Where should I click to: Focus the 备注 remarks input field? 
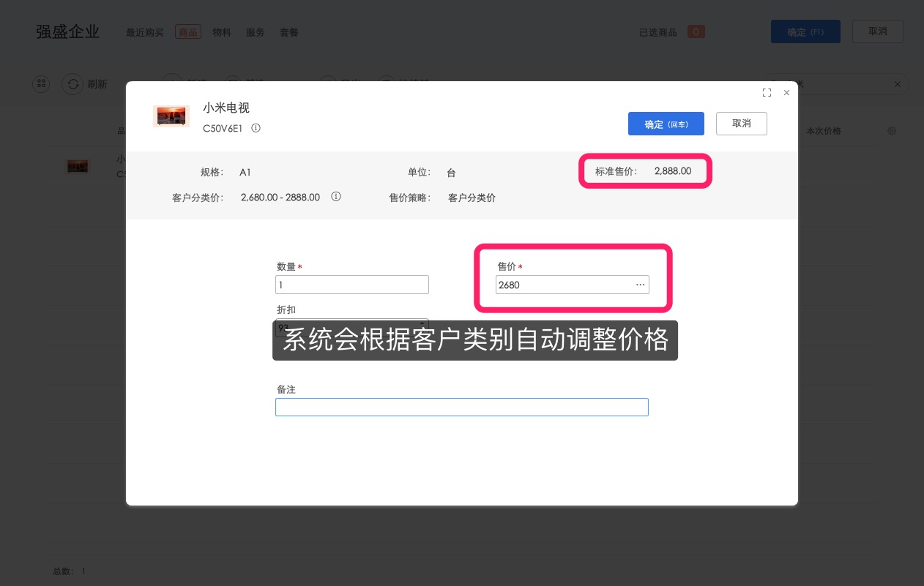462,407
